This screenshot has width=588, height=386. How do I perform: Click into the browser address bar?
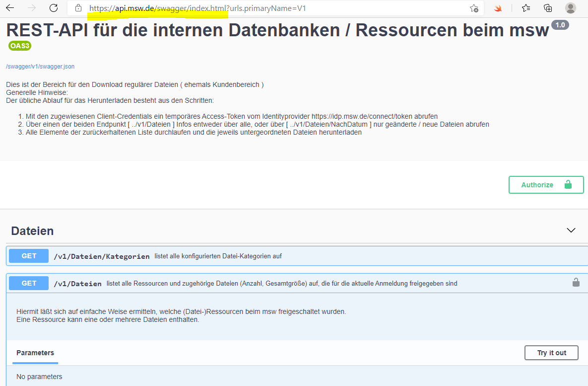coord(273,8)
